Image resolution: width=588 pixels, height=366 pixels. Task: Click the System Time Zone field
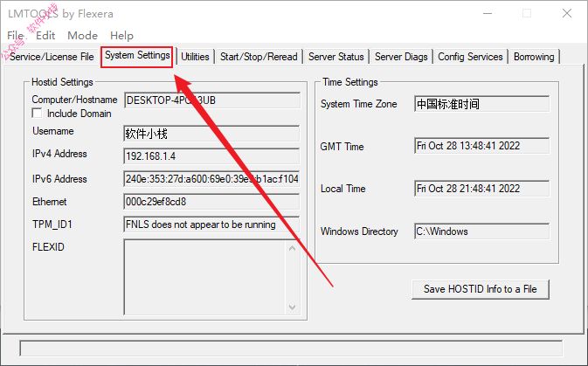(482, 104)
